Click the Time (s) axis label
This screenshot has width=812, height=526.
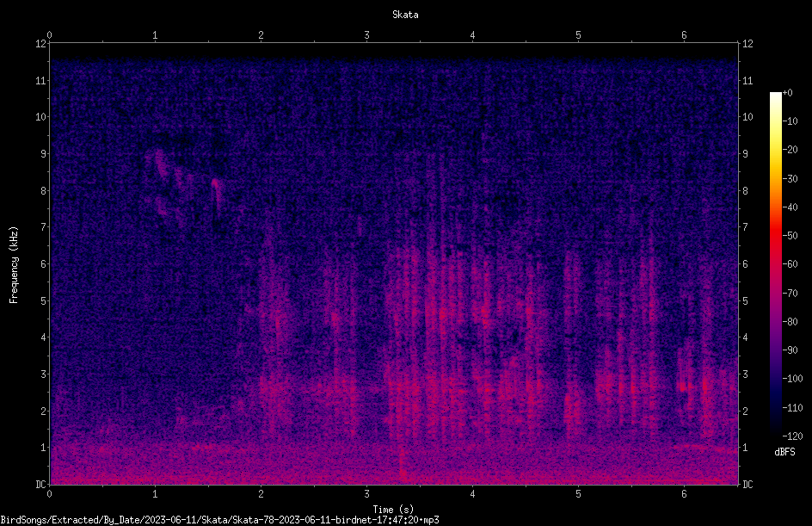pos(393,510)
